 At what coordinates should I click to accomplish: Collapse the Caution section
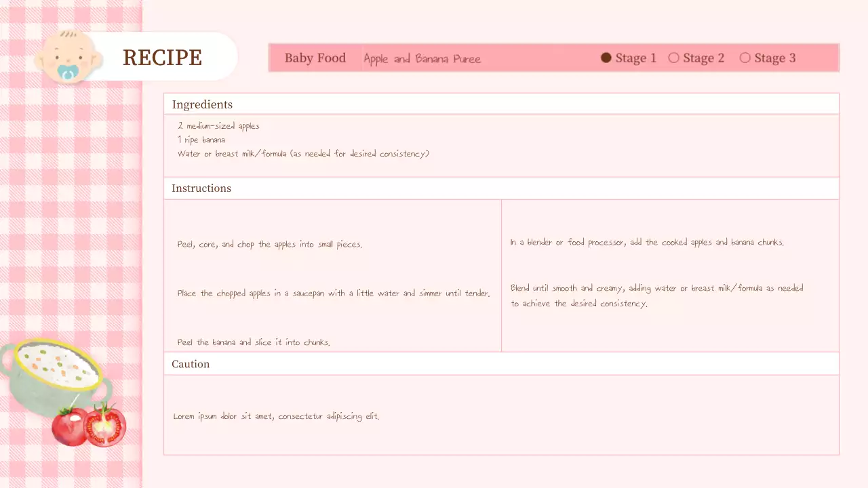pos(191,364)
